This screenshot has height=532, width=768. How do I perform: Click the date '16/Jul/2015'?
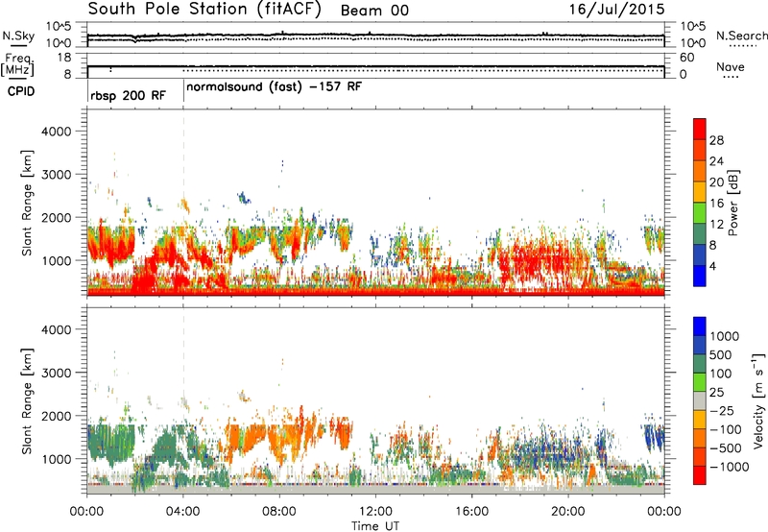[x=616, y=10]
